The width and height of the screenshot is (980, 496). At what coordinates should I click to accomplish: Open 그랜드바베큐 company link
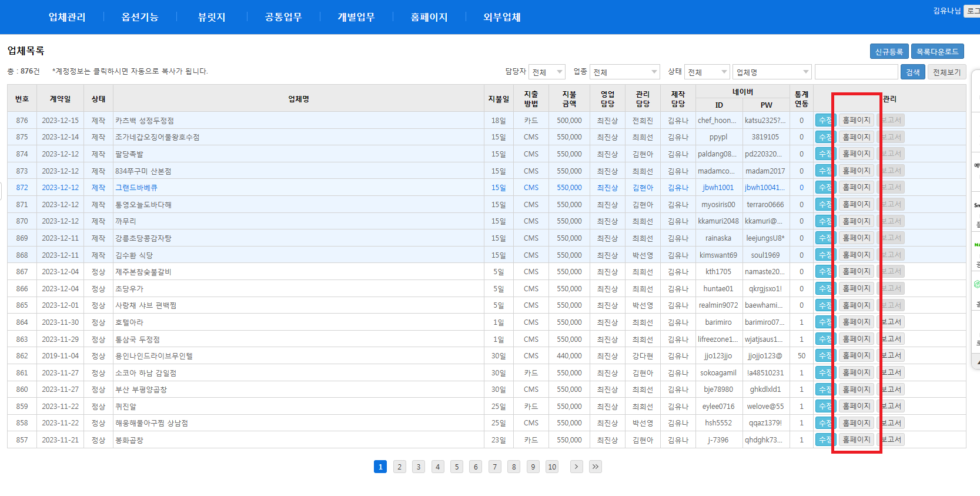click(x=136, y=188)
